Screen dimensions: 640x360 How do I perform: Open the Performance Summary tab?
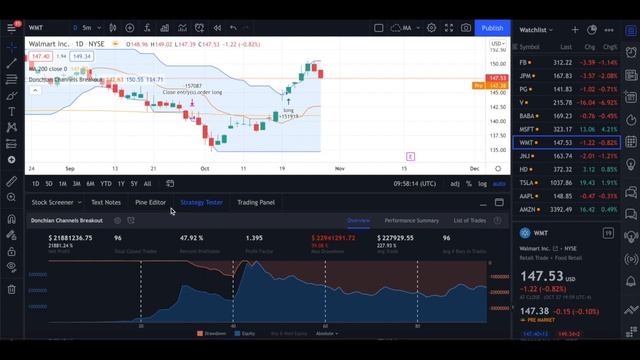pos(411,220)
